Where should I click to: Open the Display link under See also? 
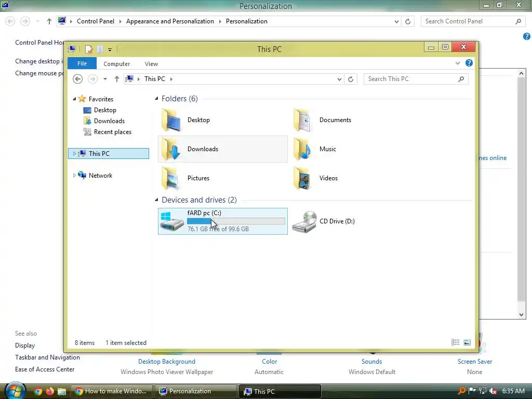[x=25, y=345]
